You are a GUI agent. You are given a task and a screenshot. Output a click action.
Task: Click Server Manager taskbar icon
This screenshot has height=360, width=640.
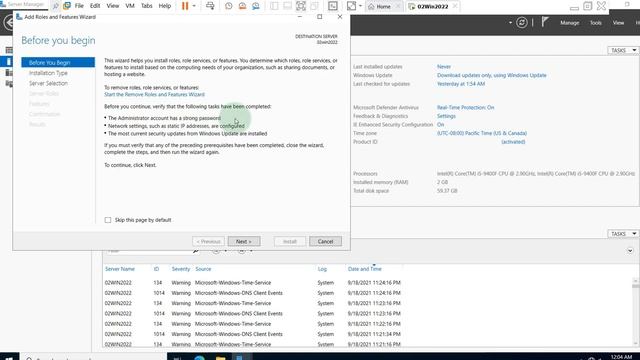pyautogui.click(x=241, y=357)
